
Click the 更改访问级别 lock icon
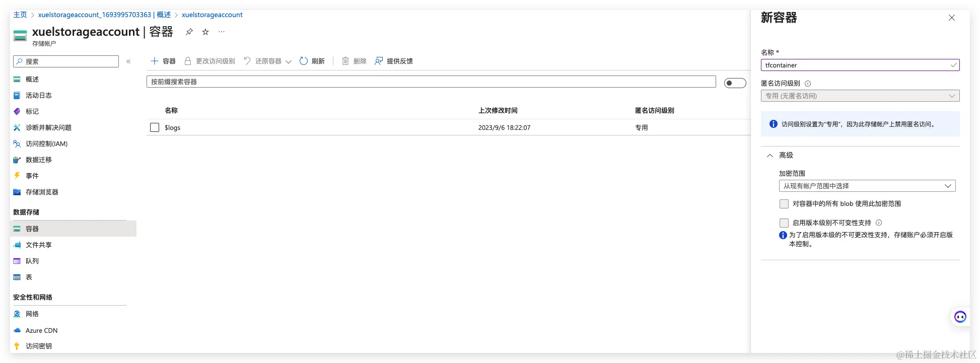pyautogui.click(x=188, y=61)
